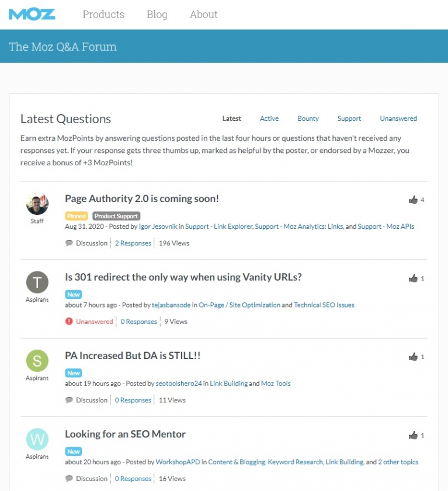Screen dimensions: 448x491
Task: Open Igor Jesovnik's staff avatar
Action: 37,204
